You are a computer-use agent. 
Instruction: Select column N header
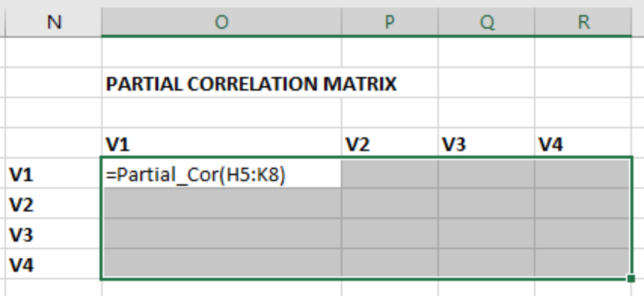point(53,22)
